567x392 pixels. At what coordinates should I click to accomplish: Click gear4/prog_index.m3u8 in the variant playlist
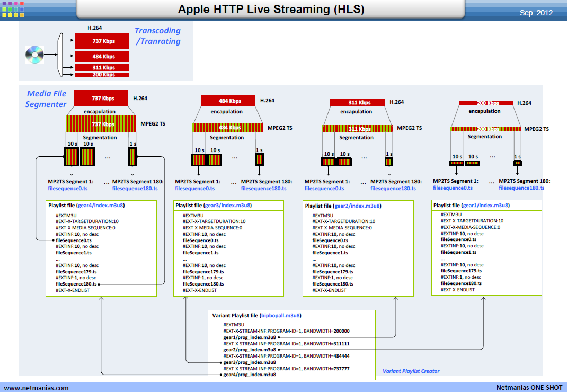pyautogui.click(x=250, y=375)
